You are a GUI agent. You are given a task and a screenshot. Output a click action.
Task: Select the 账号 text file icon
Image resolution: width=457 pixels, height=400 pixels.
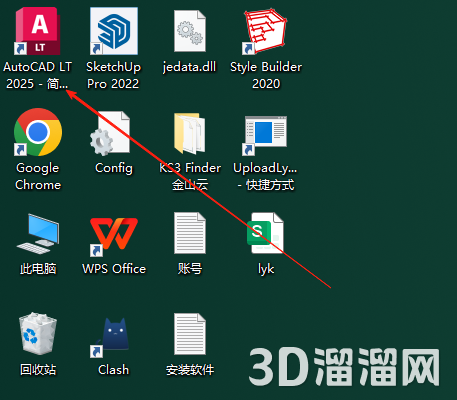click(x=190, y=233)
